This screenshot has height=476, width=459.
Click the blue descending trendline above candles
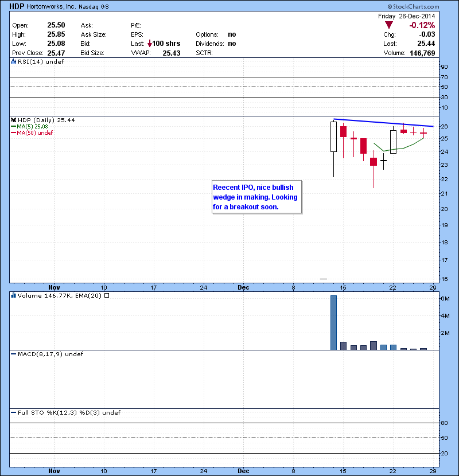pos(383,123)
